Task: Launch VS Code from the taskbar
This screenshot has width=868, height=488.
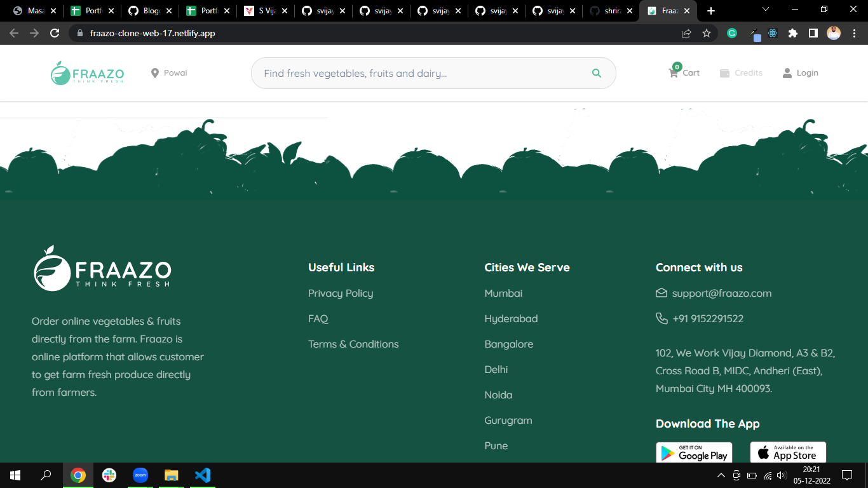Action: coord(202,475)
